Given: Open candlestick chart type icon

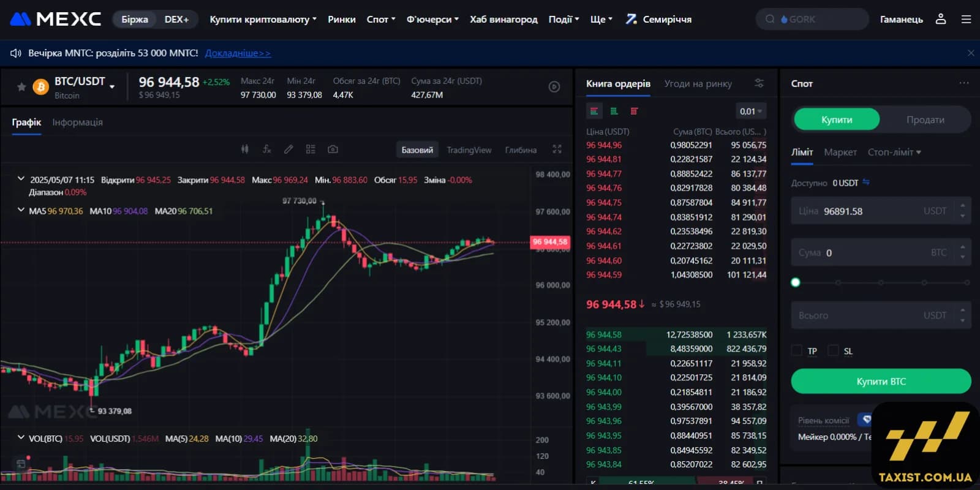Looking at the screenshot, I should point(245,149).
